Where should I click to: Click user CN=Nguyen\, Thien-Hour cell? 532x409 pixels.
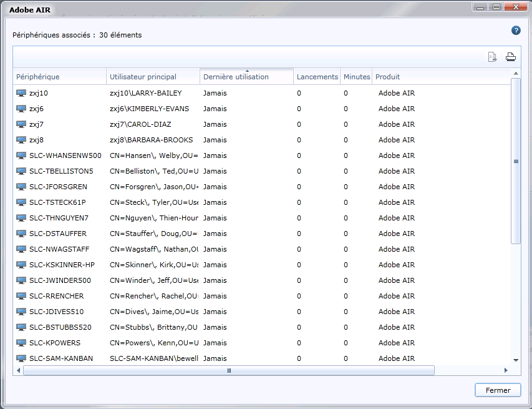tap(154, 218)
